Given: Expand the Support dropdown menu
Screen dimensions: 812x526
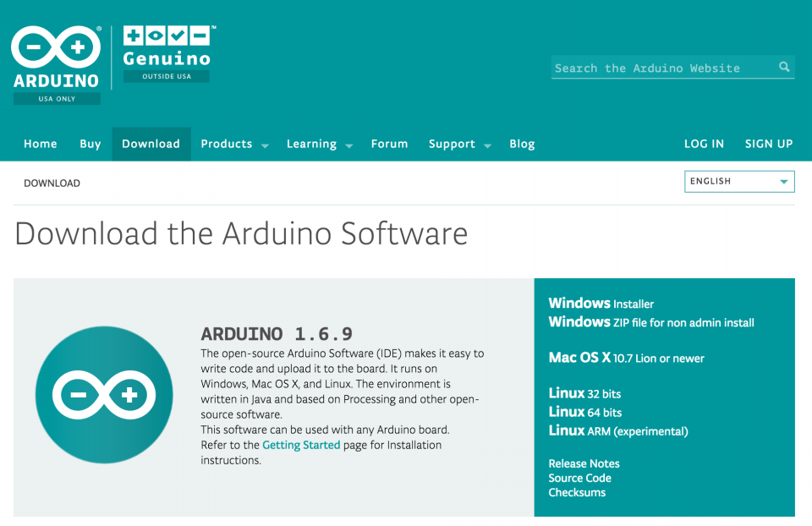Looking at the screenshot, I should [x=460, y=144].
